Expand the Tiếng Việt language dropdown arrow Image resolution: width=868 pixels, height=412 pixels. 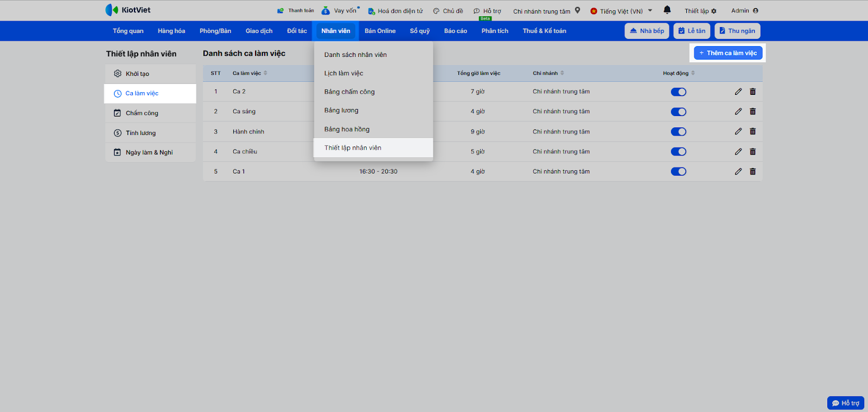(x=650, y=10)
